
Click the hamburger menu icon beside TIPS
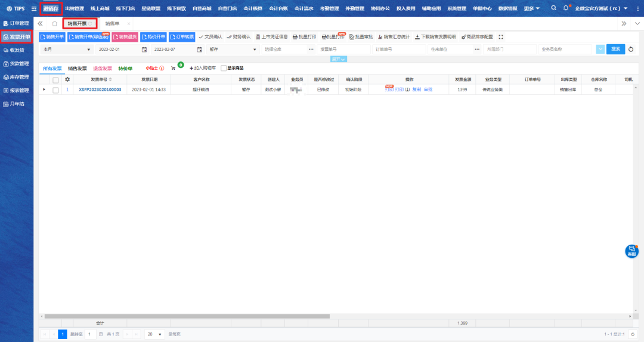[34, 8]
